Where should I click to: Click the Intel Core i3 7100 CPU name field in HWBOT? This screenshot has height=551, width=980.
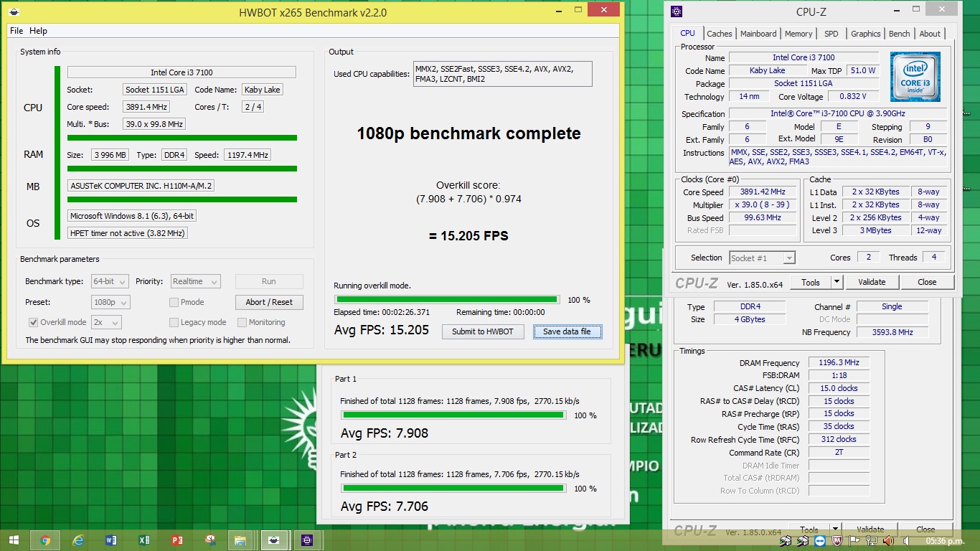coord(182,72)
